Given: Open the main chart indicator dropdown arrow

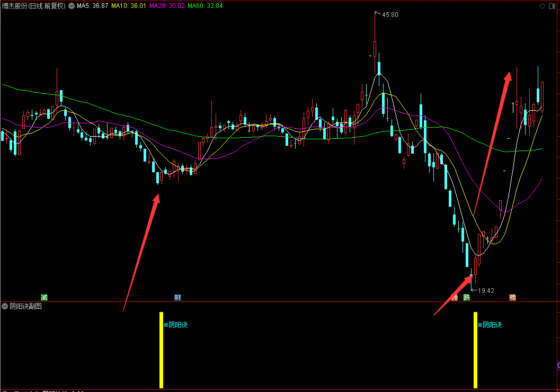Looking at the screenshot, I should [72, 6].
